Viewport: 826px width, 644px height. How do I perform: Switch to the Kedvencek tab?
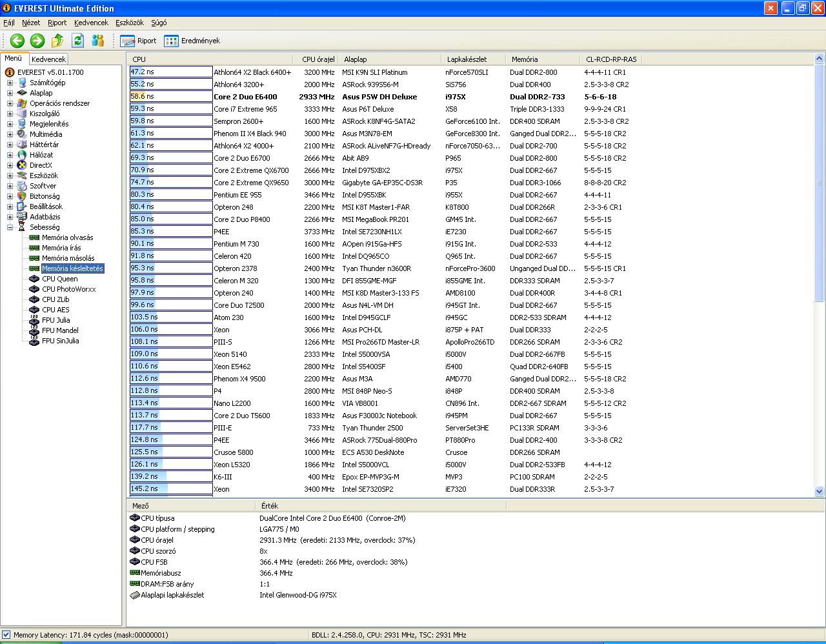click(48, 59)
